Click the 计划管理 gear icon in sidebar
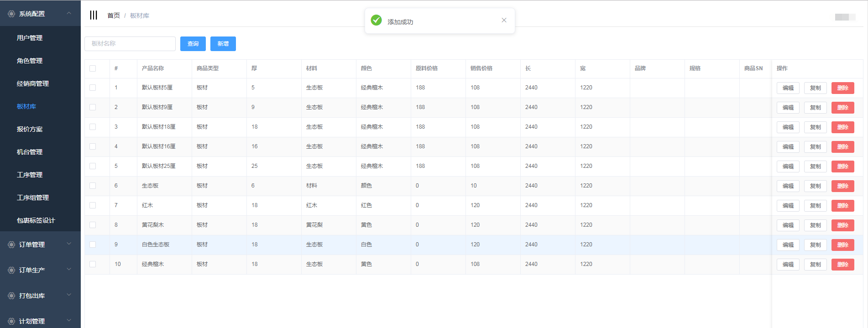 pyautogui.click(x=11, y=321)
